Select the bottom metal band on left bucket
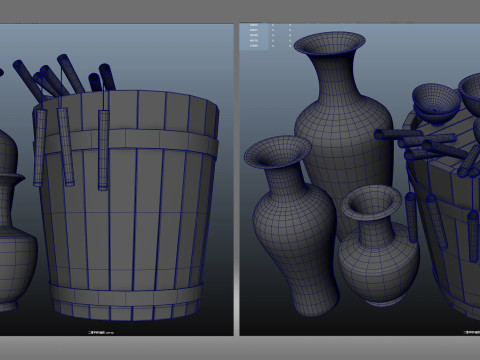Image resolution: width=480 pixels, height=360 pixels. pos(126,295)
